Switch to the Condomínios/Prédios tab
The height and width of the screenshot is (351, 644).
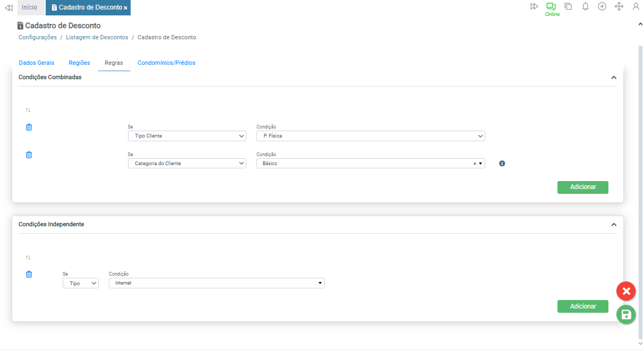coord(166,63)
